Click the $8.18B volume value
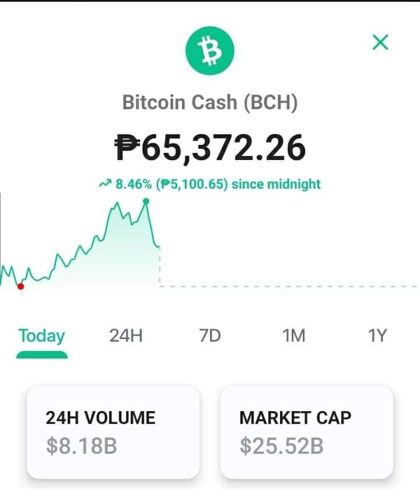The height and width of the screenshot is (504, 420). [82, 446]
